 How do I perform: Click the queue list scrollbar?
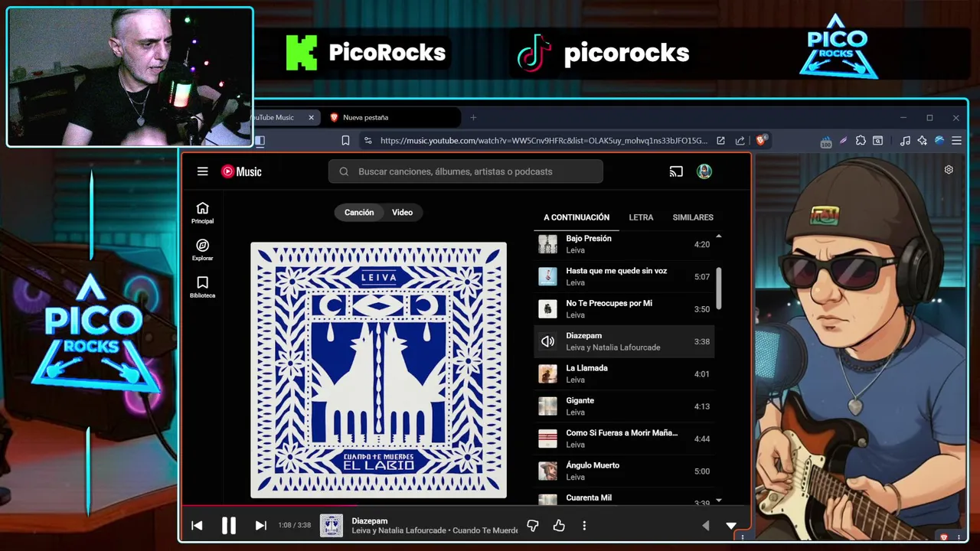tap(718, 288)
